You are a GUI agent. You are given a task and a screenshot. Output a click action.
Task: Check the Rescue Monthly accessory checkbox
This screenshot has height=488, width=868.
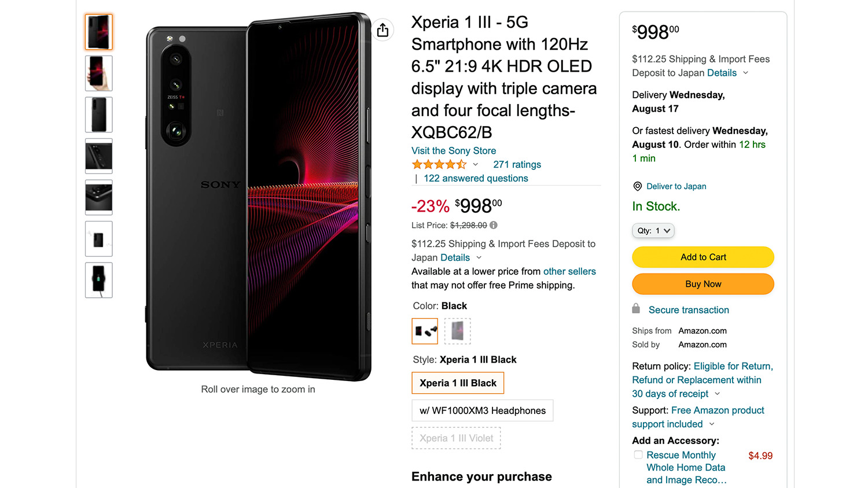638,455
